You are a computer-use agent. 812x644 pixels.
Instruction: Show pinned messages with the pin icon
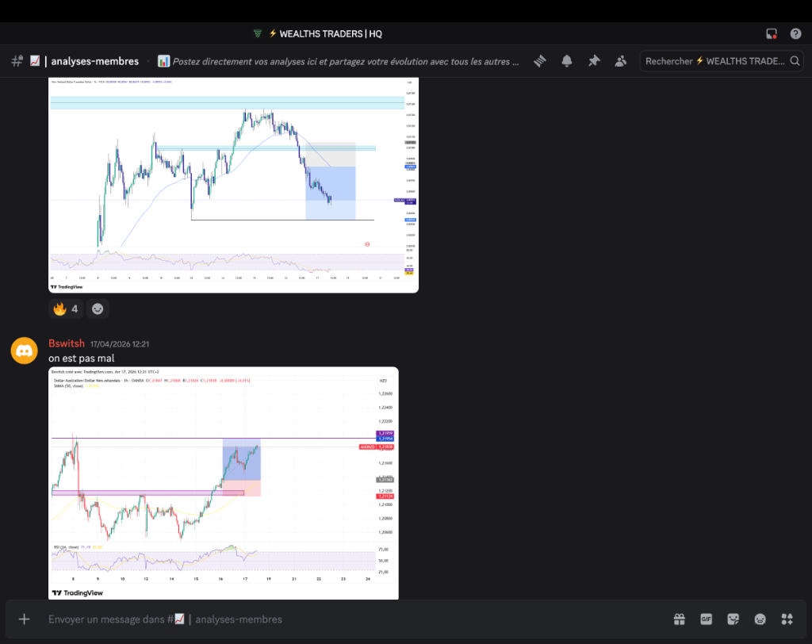(x=594, y=61)
